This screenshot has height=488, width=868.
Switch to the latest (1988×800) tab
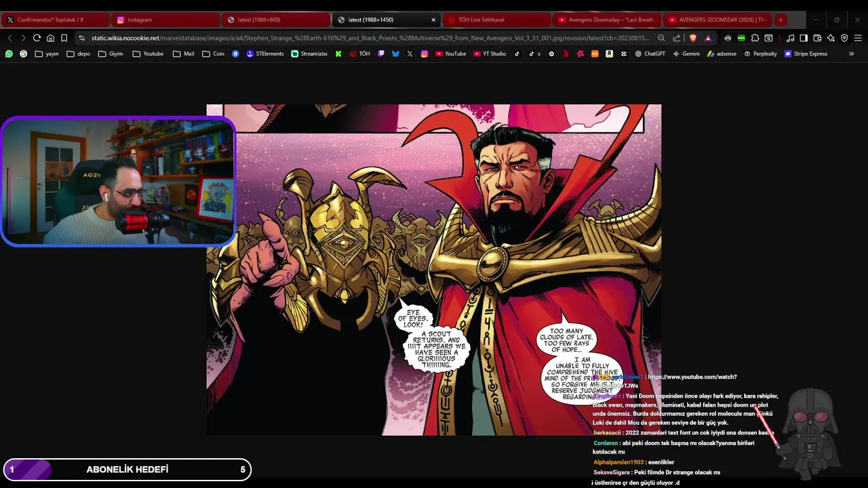(x=277, y=20)
